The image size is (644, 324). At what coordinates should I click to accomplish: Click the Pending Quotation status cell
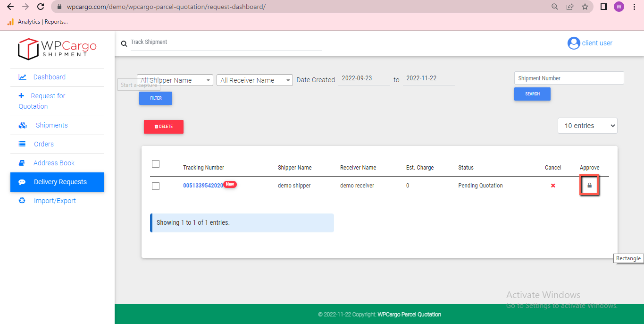pyautogui.click(x=480, y=186)
